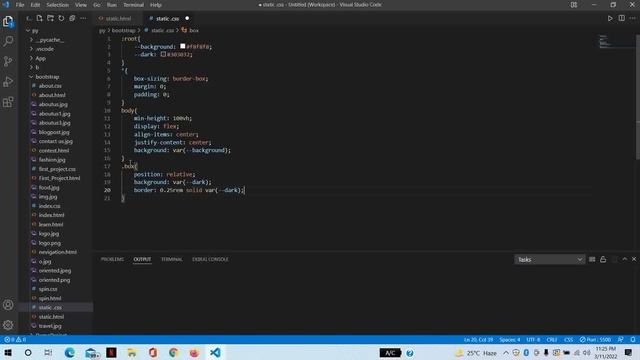Open editor more actions ellipsis
Viewport: 640px width, 360px height.
pyautogui.click(x=632, y=18)
